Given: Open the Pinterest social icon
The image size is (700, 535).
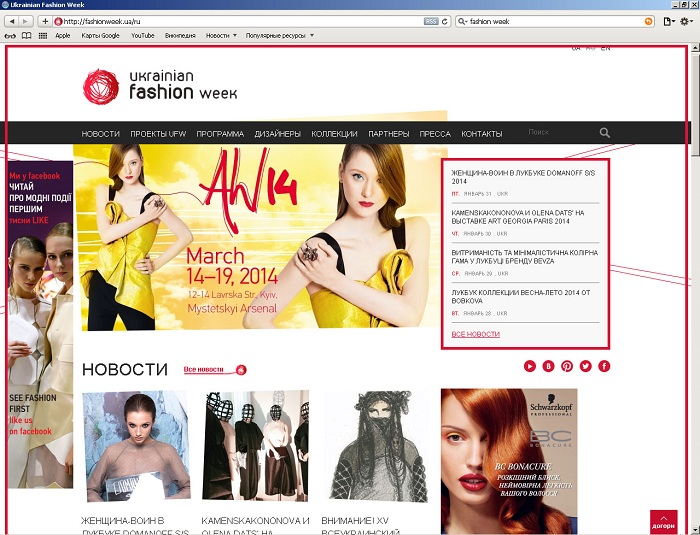Looking at the screenshot, I should (x=567, y=366).
